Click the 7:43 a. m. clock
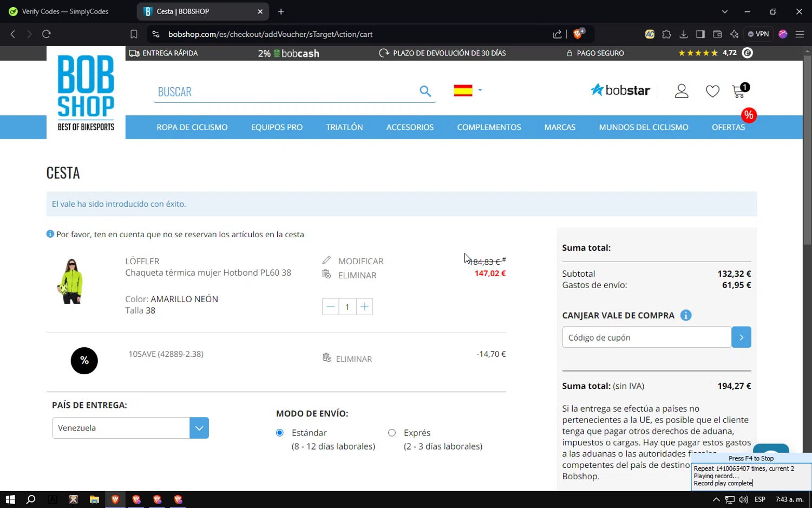This screenshot has height=508, width=812. (x=789, y=499)
